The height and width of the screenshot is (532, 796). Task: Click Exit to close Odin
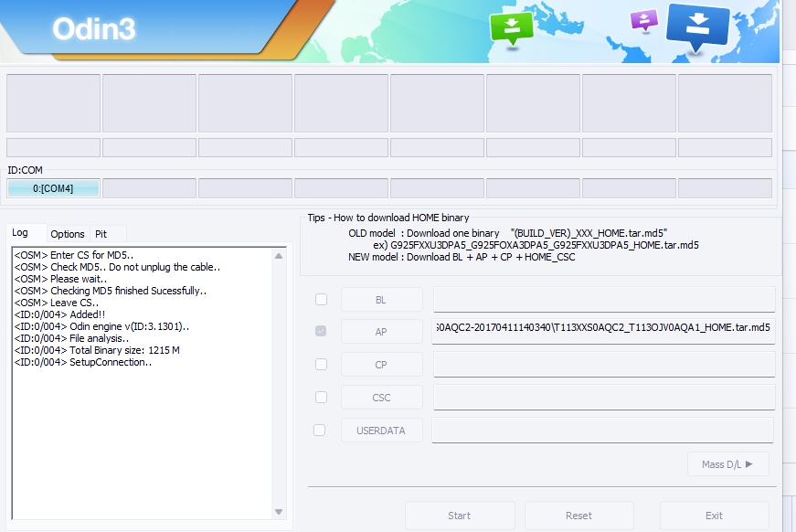click(x=714, y=516)
